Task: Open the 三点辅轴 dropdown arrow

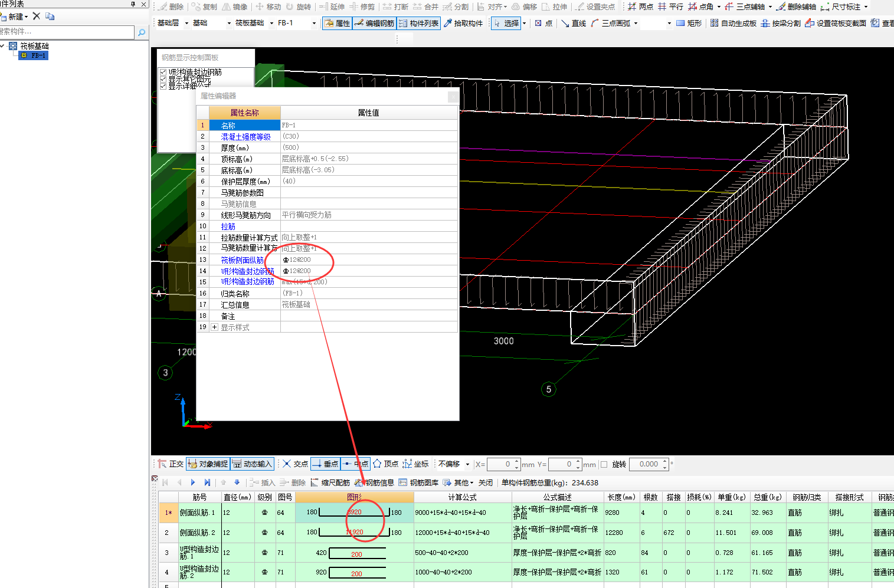Action: 770,6
